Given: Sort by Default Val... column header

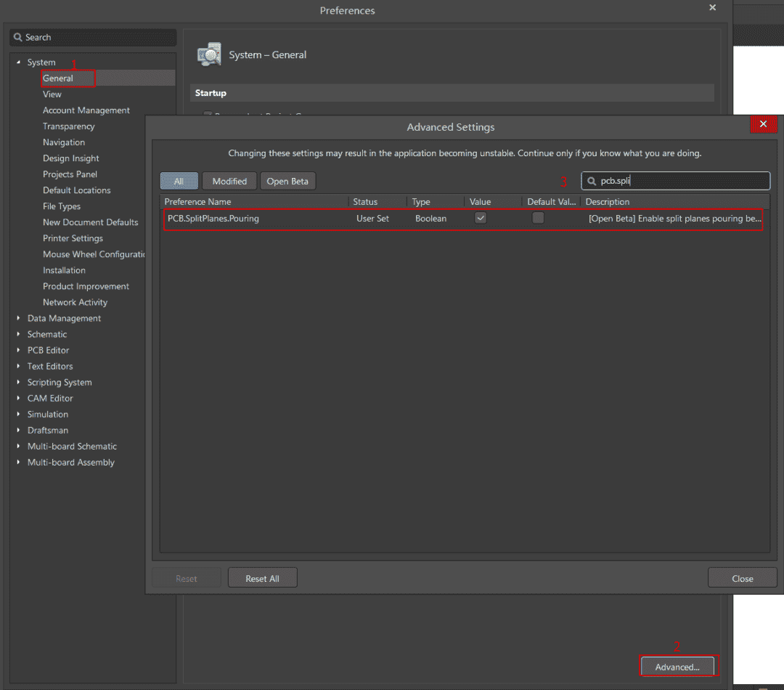Looking at the screenshot, I should tap(552, 202).
